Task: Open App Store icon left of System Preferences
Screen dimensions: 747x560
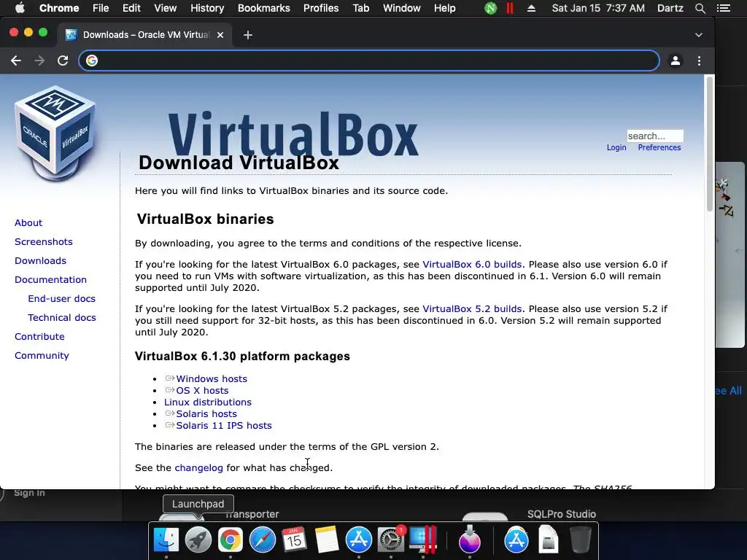Action: pos(358,540)
